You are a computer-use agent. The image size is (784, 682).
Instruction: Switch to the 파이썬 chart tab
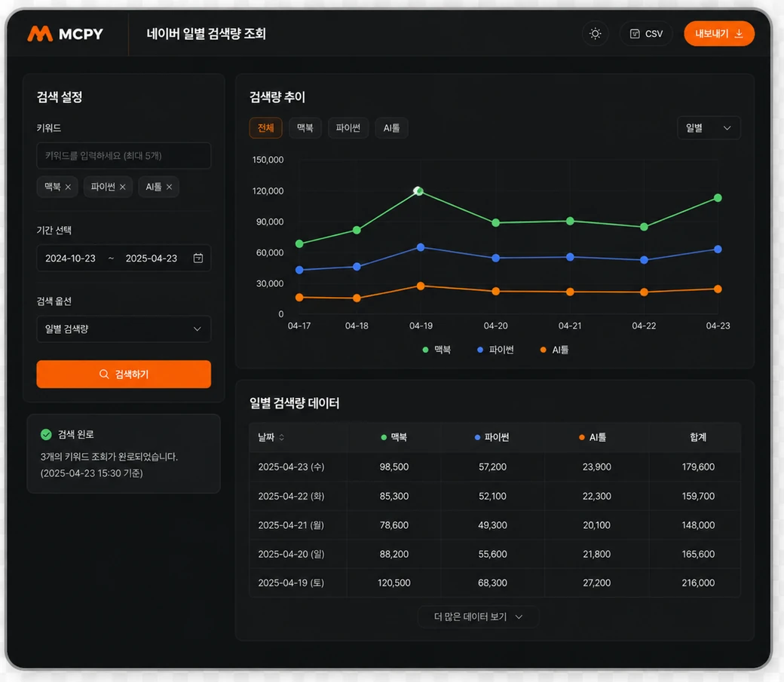[348, 128]
